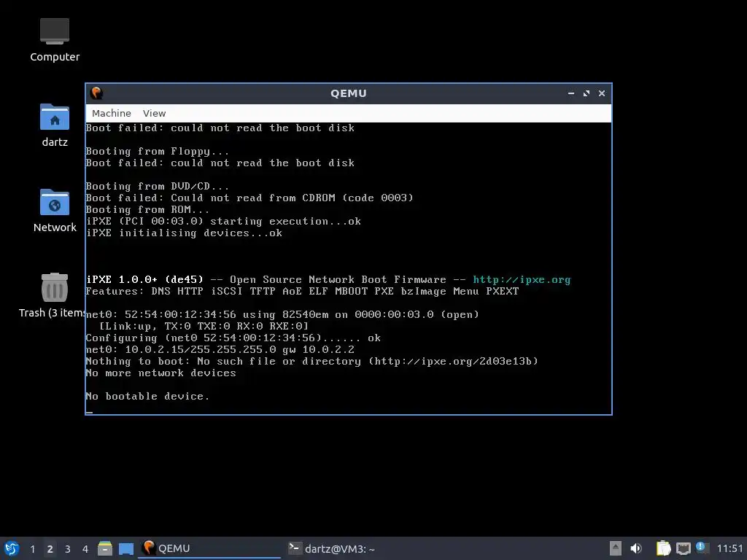Select the Computer desktop icon
Image resolution: width=747 pixels, height=560 pixels.
(x=55, y=40)
